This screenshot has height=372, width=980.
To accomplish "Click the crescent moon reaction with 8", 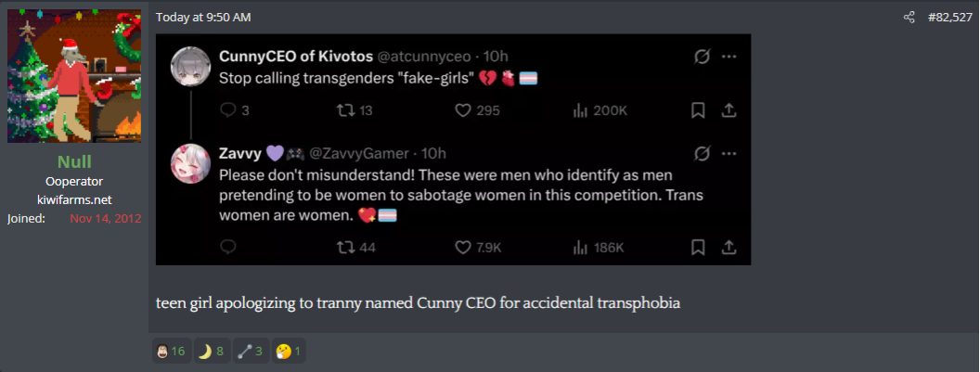I will point(212,351).
